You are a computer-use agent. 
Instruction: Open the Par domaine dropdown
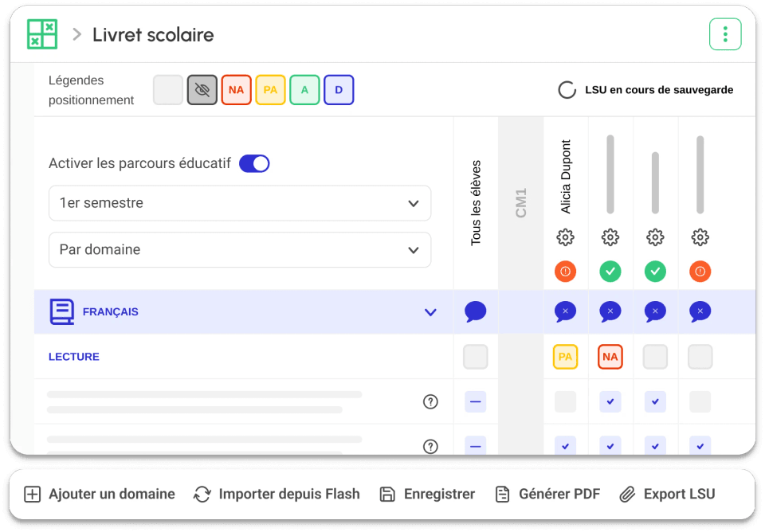[239, 250]
